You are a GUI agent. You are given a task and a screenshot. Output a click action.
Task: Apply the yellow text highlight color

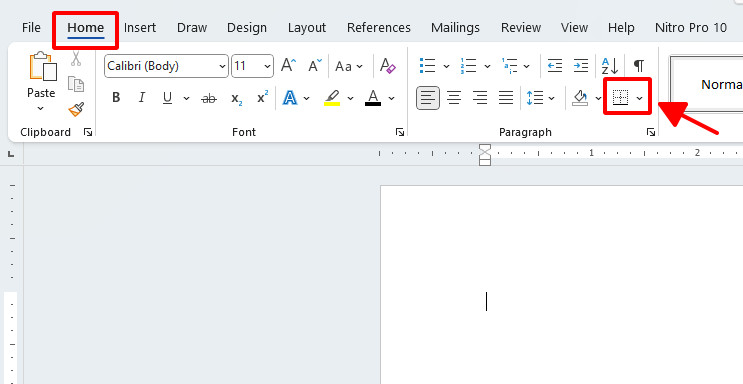(x=332, y=98)
